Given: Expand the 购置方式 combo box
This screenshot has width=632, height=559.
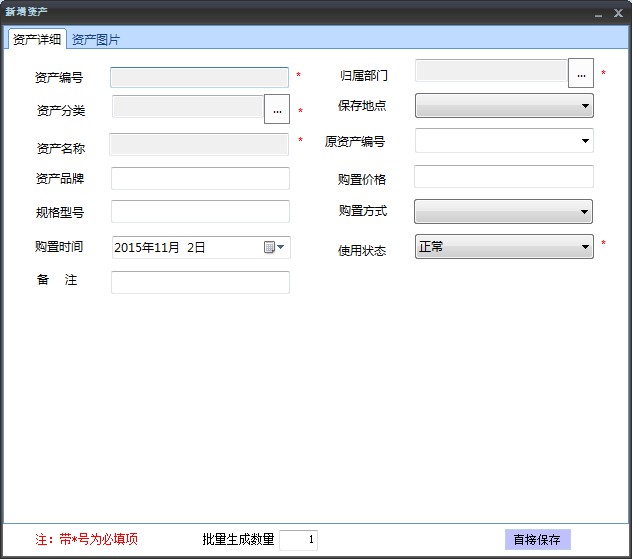Looking at the screenshot, I should [584, 212].
